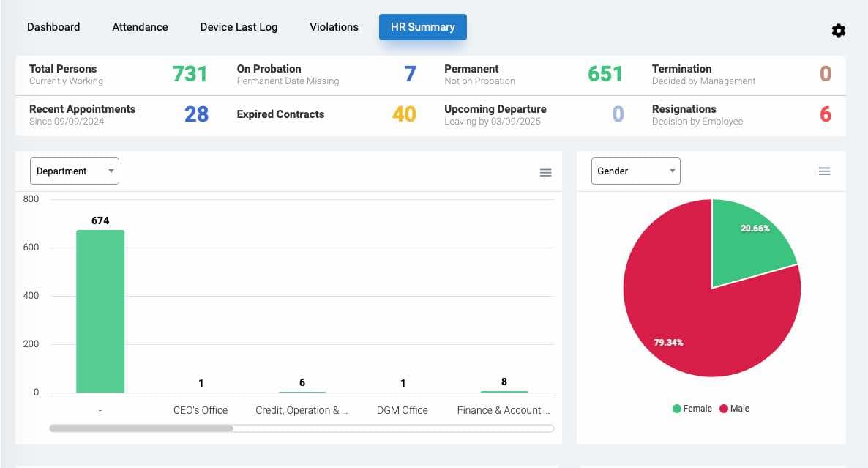The width and height of the screenshot is (868, 468).
Task: Toggle the Male legend marker
Action: pos(723,409)
